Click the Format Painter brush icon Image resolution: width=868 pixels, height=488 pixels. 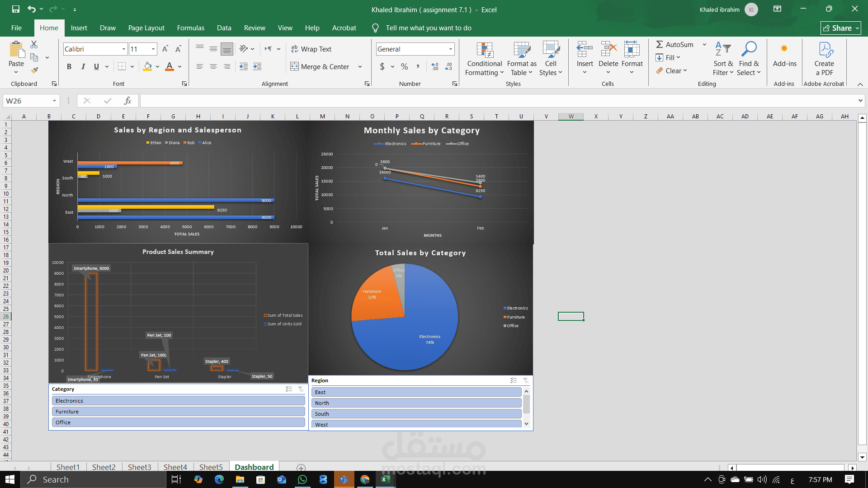click(34, 70)
